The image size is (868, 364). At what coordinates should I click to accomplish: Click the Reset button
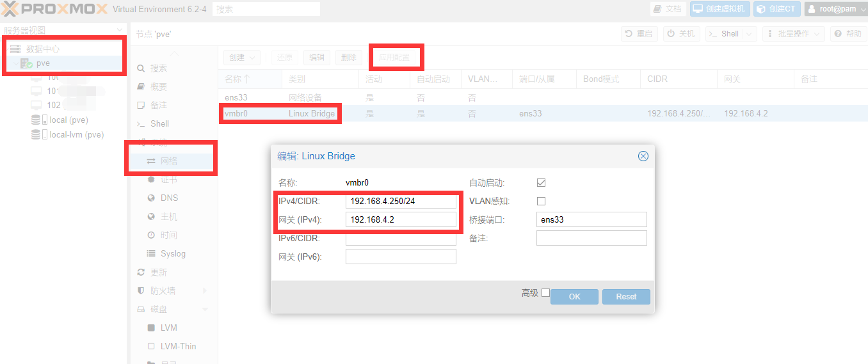pos(626,297)
